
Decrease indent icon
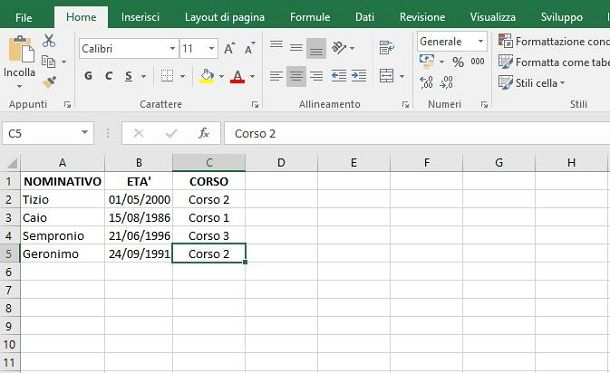(x=339, y=76)
